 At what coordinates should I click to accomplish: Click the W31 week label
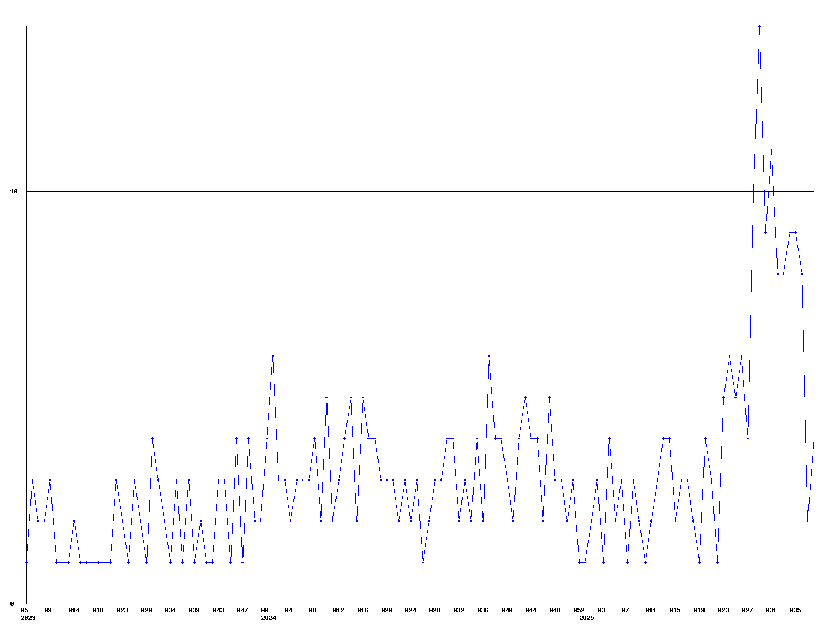[771, 610]
